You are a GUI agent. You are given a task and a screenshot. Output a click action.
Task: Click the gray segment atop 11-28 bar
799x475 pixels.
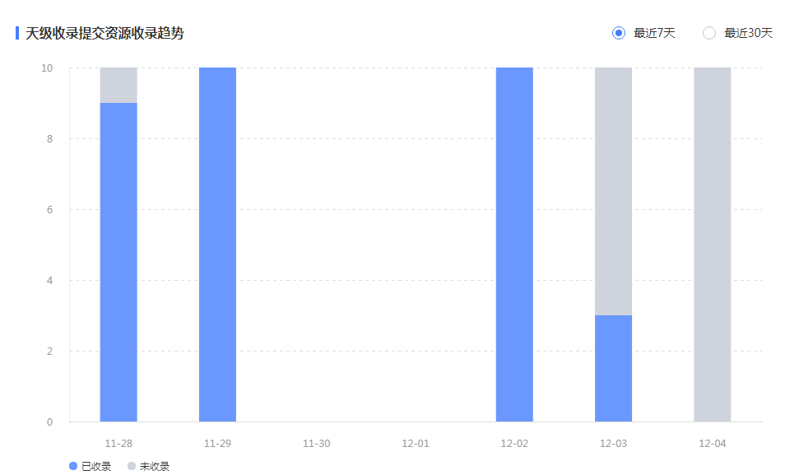pyautogui.click(x=118, y=85)
